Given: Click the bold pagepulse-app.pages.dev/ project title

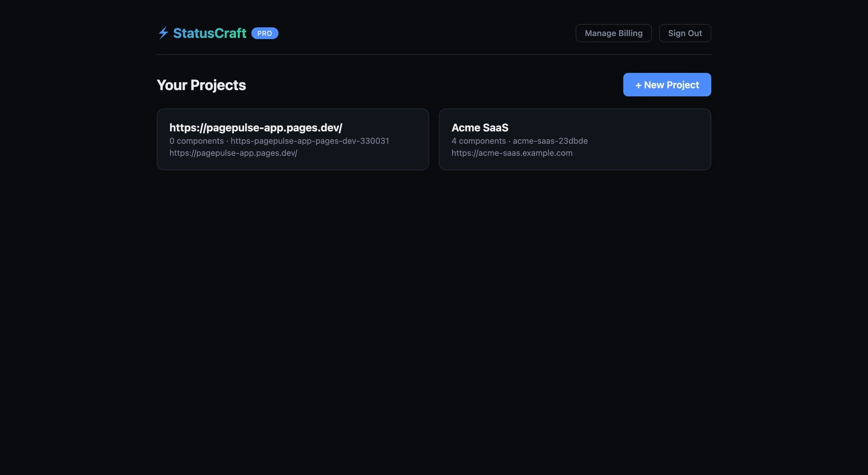Looking at the screenshot, I should pyautogui.click(x=255, y=128).
